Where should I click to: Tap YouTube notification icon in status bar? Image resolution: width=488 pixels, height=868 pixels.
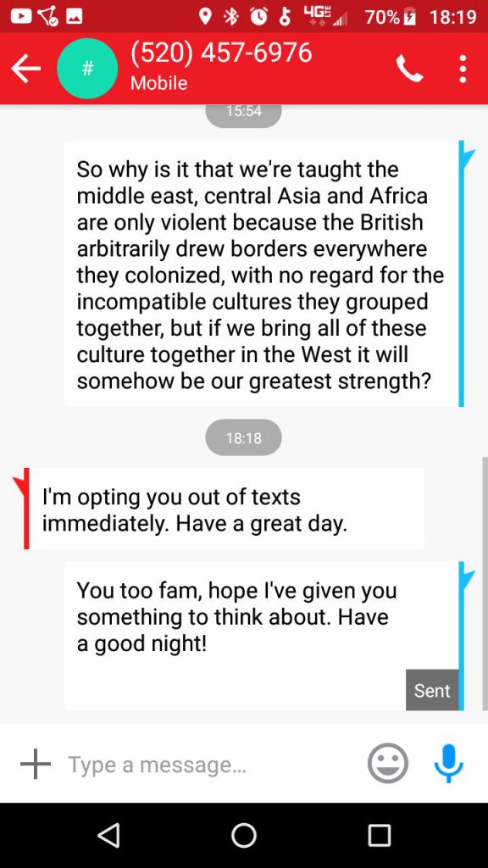point(20,17)
